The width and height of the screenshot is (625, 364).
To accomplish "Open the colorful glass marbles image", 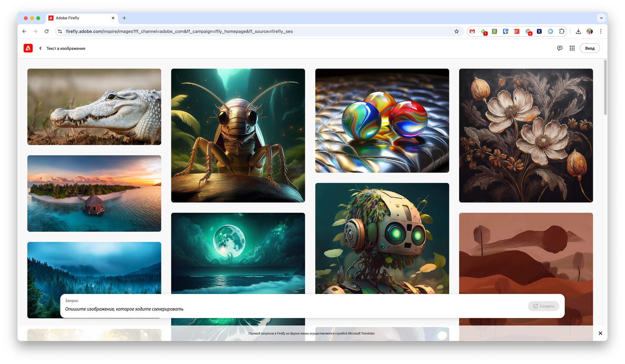I will [382, 120].
